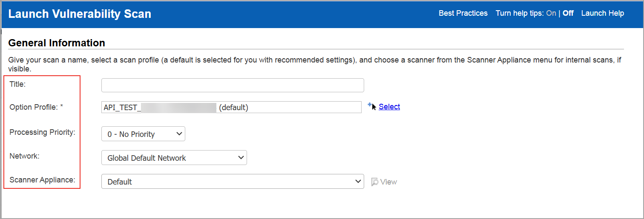644x219 pixels.
Task: Turn help tips Off
Action: (568, 13)
